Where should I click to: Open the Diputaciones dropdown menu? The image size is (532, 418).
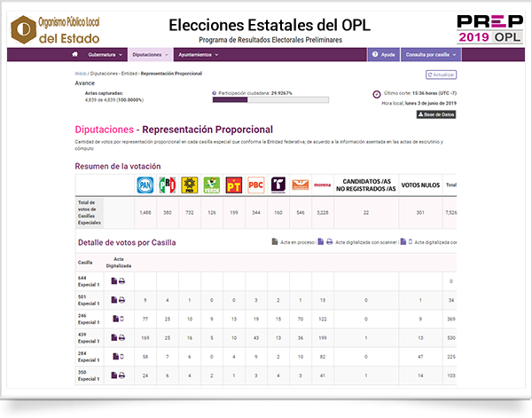point(151,55)
